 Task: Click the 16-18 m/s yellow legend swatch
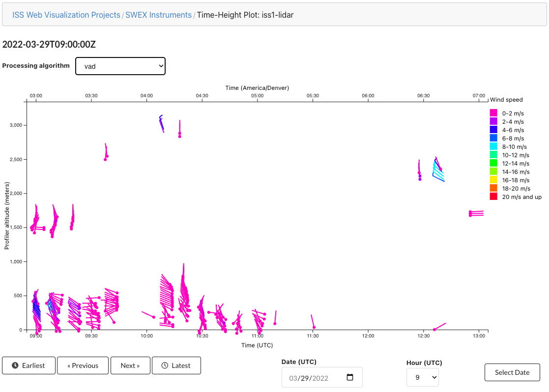click(x=493, y=180)
